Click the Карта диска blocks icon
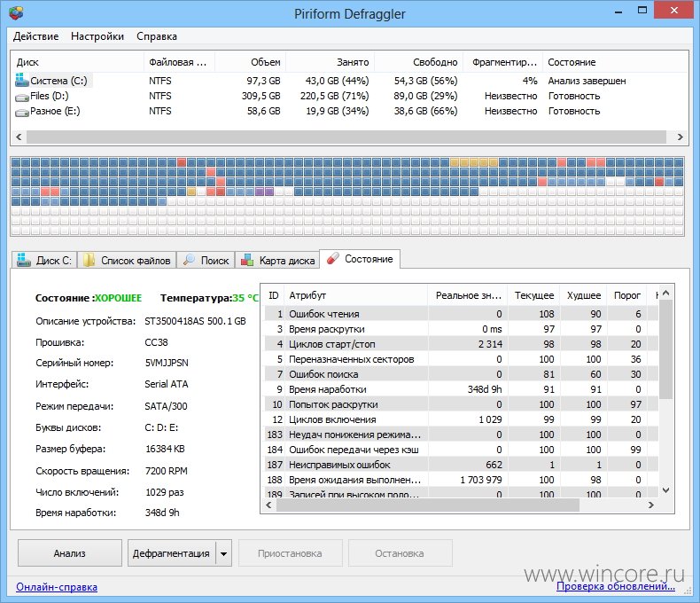Screen dimensions: 700x603 click(247, 260)
